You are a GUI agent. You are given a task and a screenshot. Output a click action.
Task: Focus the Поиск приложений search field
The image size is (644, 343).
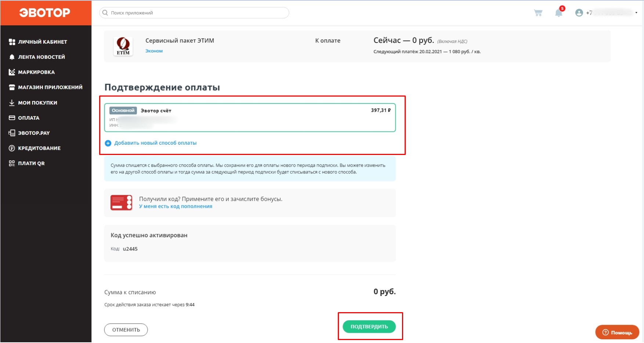tap(194, 13)
